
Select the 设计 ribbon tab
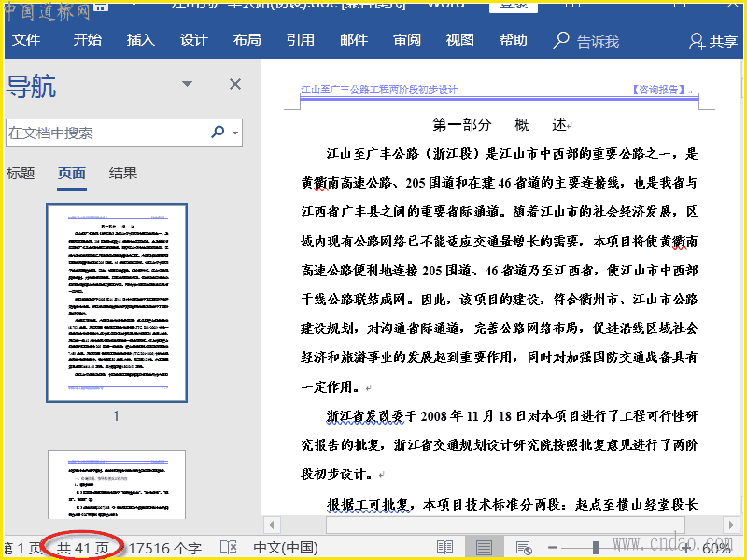point(194,40)
